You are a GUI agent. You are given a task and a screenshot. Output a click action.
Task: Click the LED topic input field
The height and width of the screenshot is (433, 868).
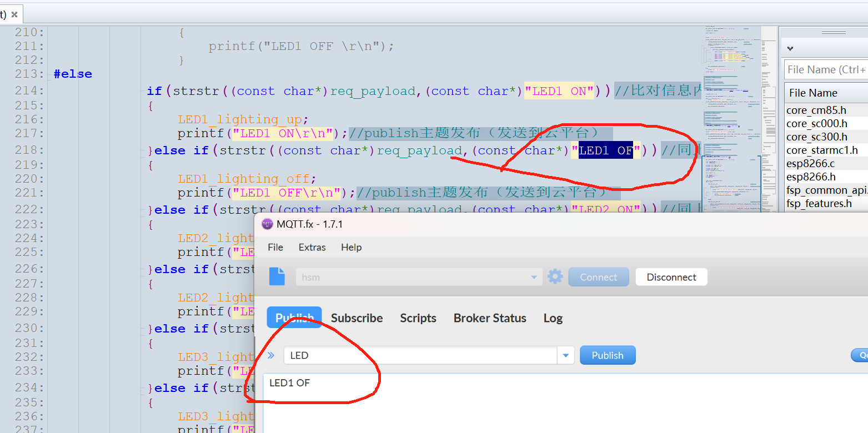tap(420, 355)
